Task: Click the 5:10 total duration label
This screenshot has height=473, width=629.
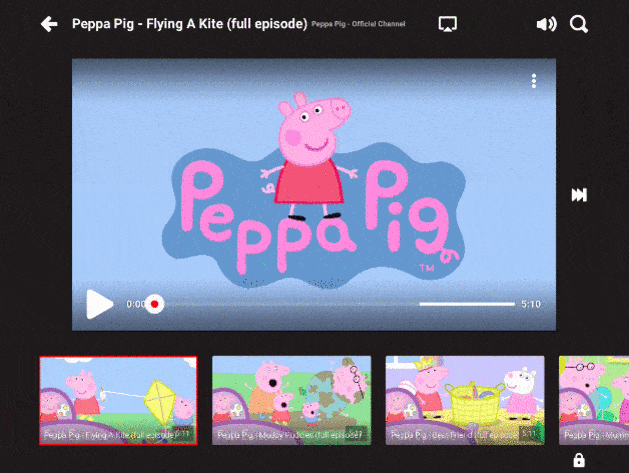Action: [531, 304]
